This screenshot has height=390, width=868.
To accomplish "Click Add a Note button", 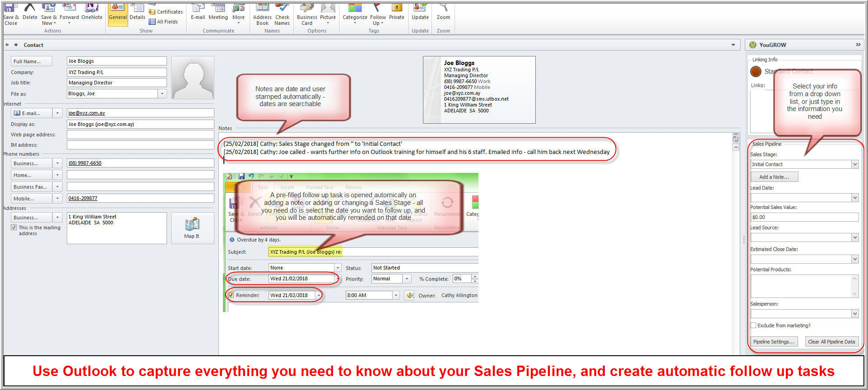I will click(774, 177).
